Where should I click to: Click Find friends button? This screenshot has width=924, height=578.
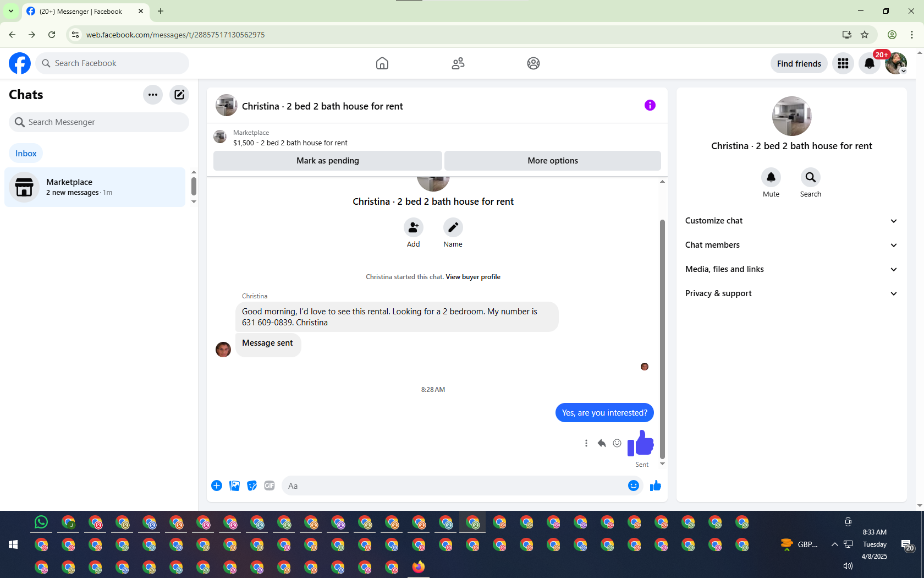[x=799, y=63]
